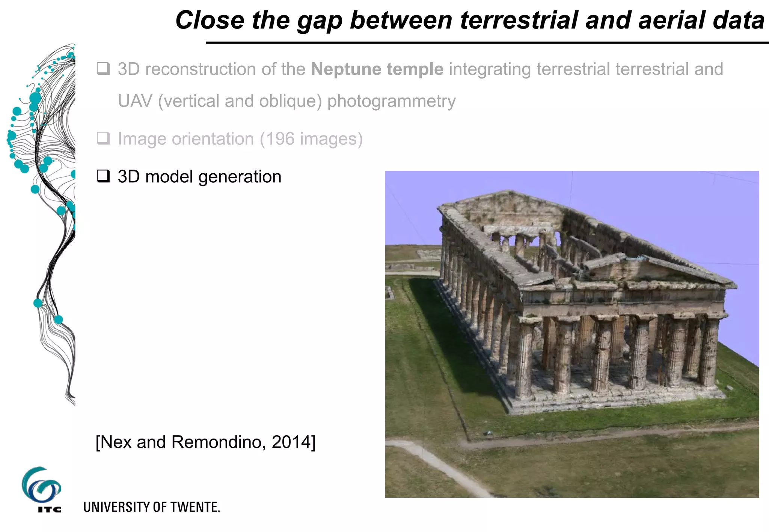This screenshot has height=532, width=769.
Task: Click the slide title 'Close the gap between terrestrial and aerial data'
Action: (x=470, y=20)
